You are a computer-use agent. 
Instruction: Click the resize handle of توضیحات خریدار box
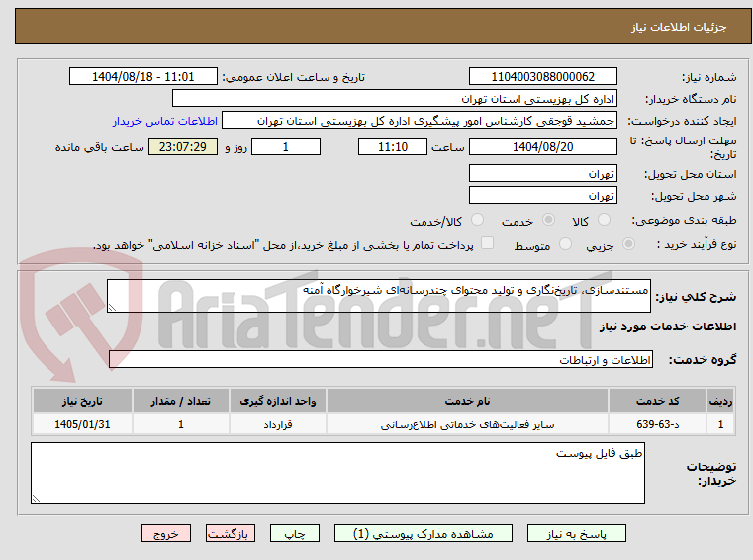click(36, 498)
